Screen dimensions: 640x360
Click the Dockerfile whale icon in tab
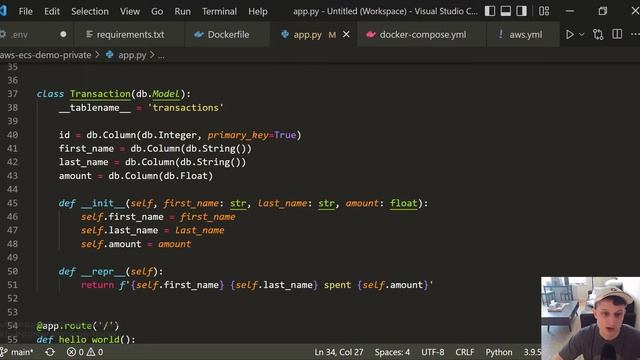pos(199,35)
